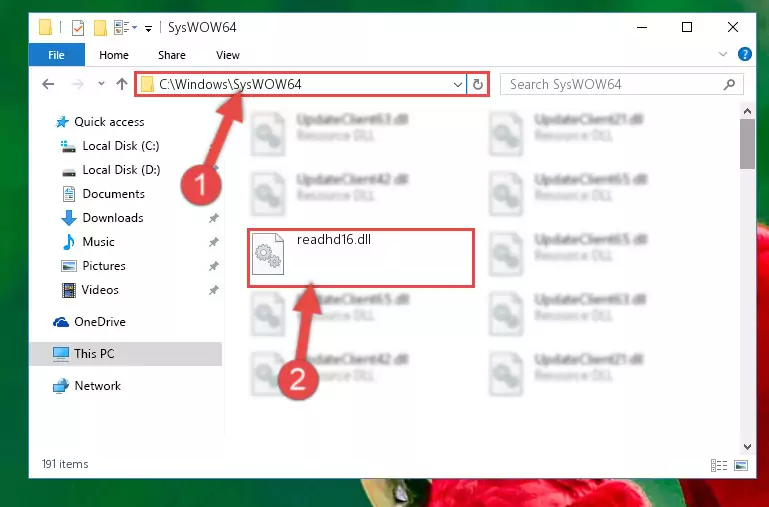
Task: Close the SysWOW64 window
Action: point(733,27)
